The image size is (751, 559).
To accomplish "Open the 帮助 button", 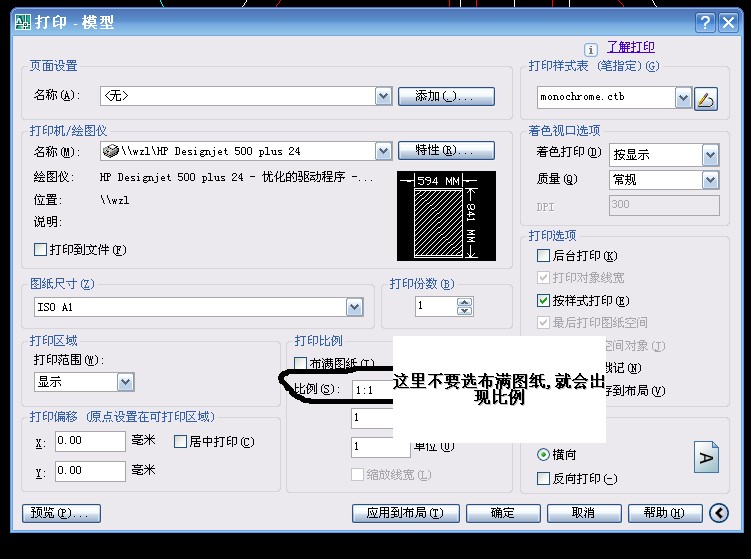I will pos(665,513).
